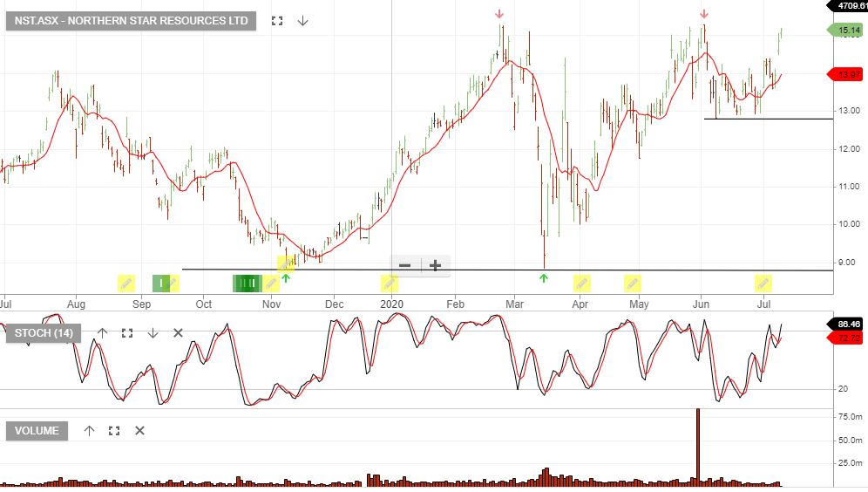The width and height of the screenshot is (868, 492).
Task: Open the pencil note marker in mid-September
Action: 173,284
